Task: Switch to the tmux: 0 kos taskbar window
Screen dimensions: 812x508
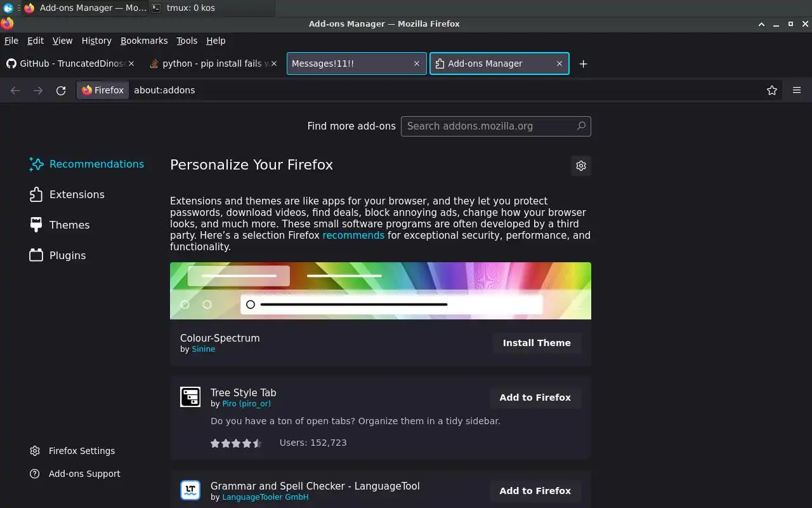Action: click(x=213, y=8)
